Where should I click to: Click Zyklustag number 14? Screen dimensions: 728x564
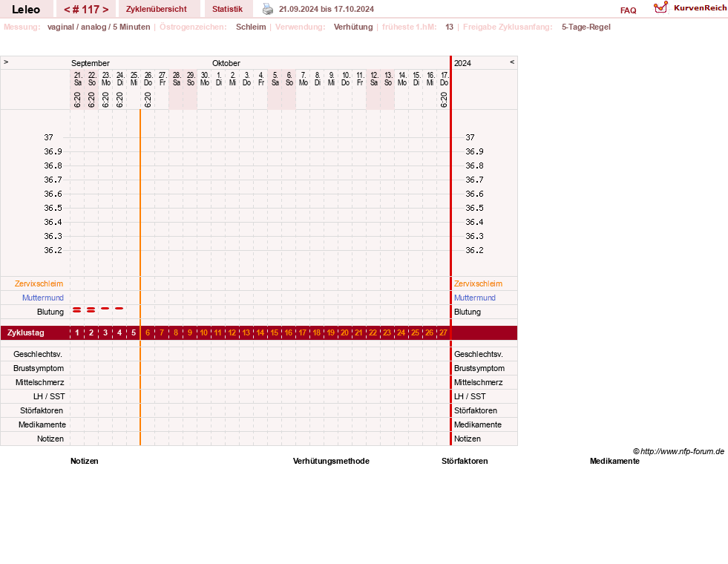point(260,332)
